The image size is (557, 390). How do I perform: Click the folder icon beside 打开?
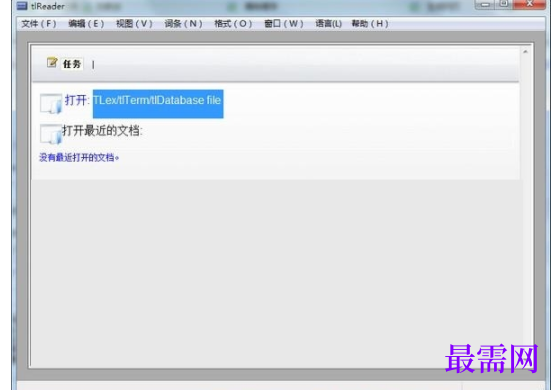[51, 104]
